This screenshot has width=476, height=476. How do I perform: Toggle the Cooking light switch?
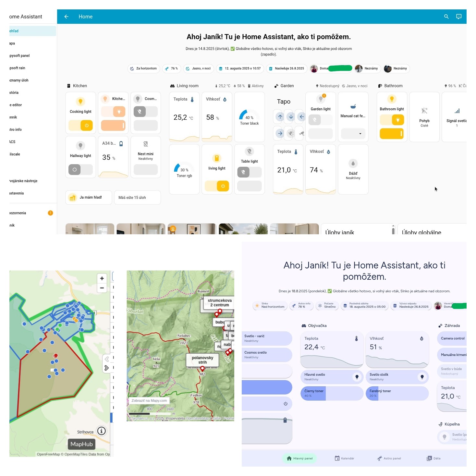tap(80, 125)
